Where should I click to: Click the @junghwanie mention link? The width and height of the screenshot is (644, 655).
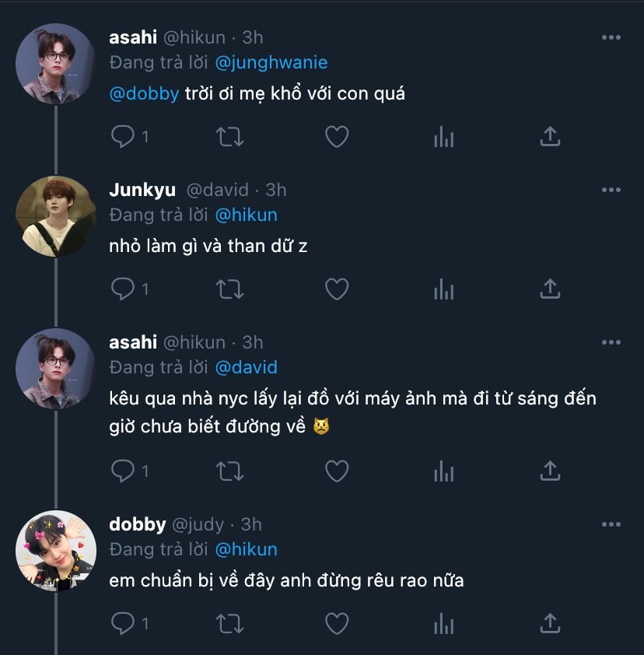point(271,62)
